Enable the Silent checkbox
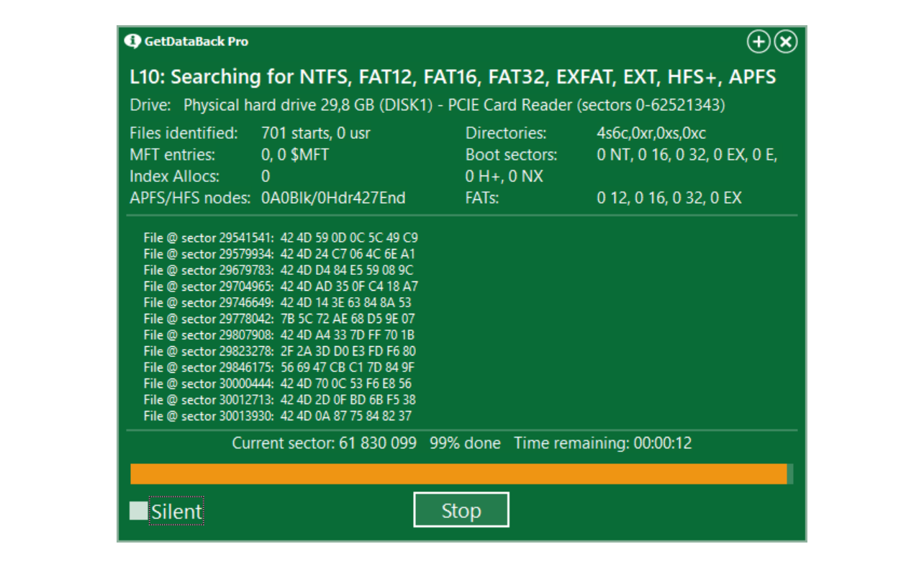This screenshot has width=924, height=567. pyautogui.click(x=138, y=511)
